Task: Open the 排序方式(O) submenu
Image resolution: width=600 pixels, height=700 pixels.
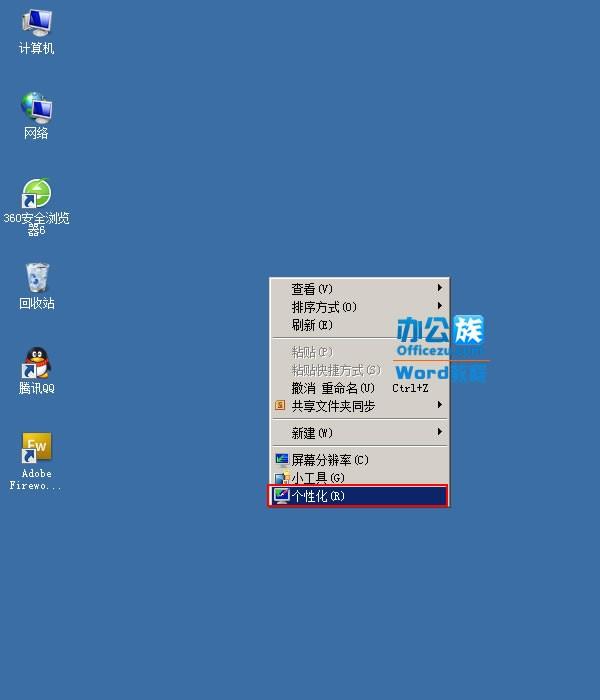Action: [360, 307]
